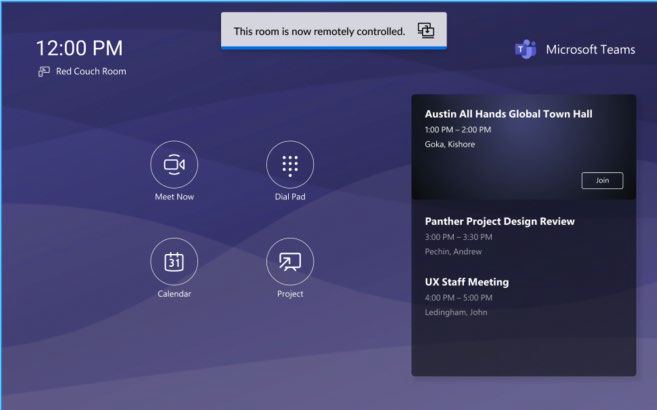Image resolution: width=657 pixels, height=410 pixels.
Task: Click the Microsoft Teams text label
Action: [x=590, y=50]
